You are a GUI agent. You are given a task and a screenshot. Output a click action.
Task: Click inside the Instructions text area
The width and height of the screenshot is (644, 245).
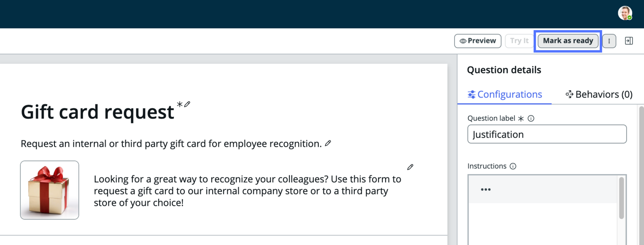click(x=543, y=223)
